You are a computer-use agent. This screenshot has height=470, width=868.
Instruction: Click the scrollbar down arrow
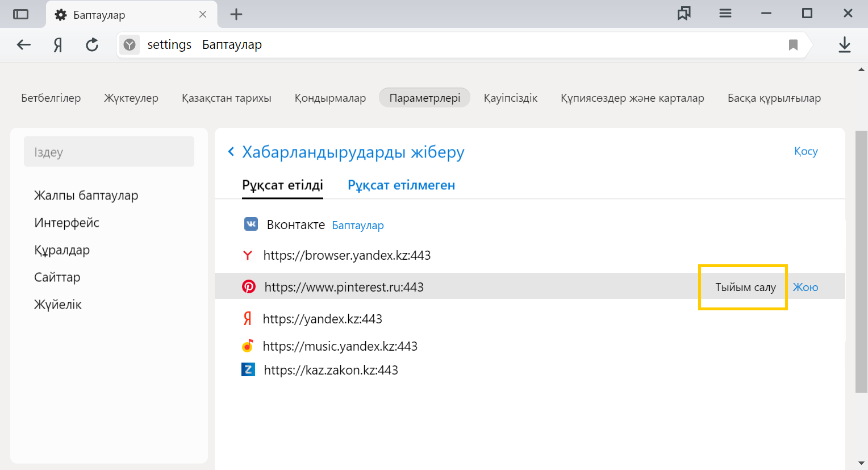click(862, 464)
